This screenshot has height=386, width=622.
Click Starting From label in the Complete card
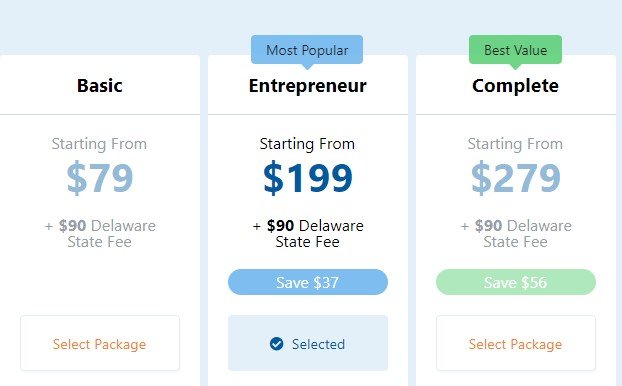click(x=515, y=144)
